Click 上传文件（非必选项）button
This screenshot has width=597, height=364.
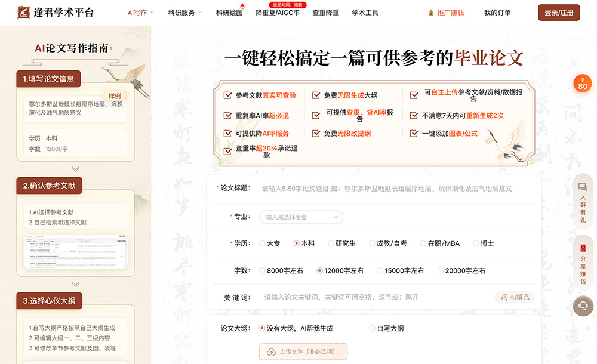303,352
